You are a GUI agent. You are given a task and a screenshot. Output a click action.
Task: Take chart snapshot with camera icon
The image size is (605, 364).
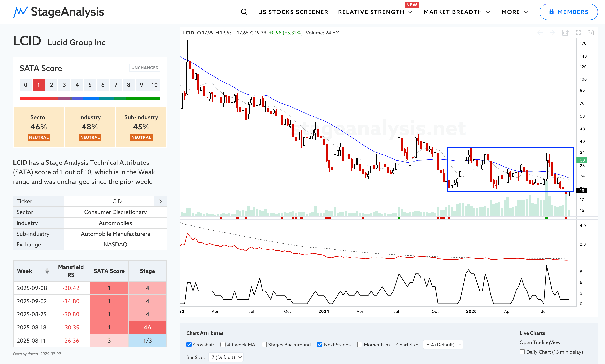[x=591, y=33]
